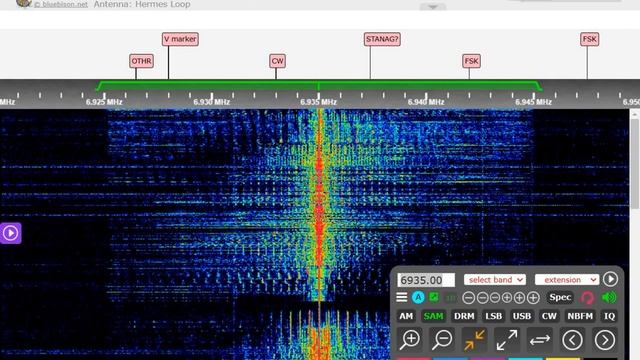The image size is (640, 360).
Task: Step frequency up with medium plus button
Action: pos(519,298)
